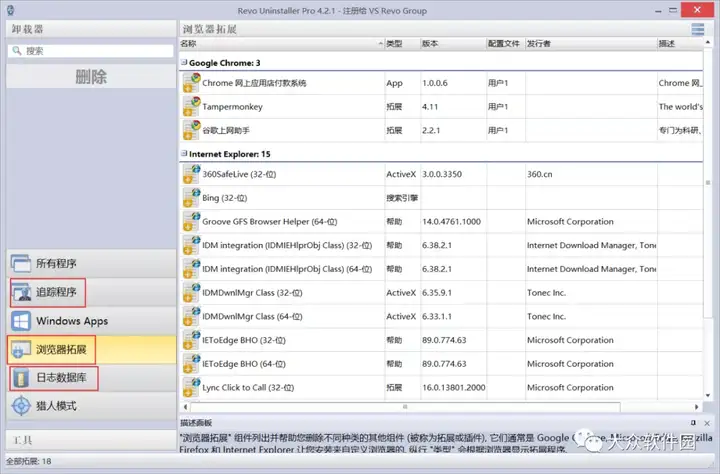
Task: Click the 删除 button
Action: point(91,76)
